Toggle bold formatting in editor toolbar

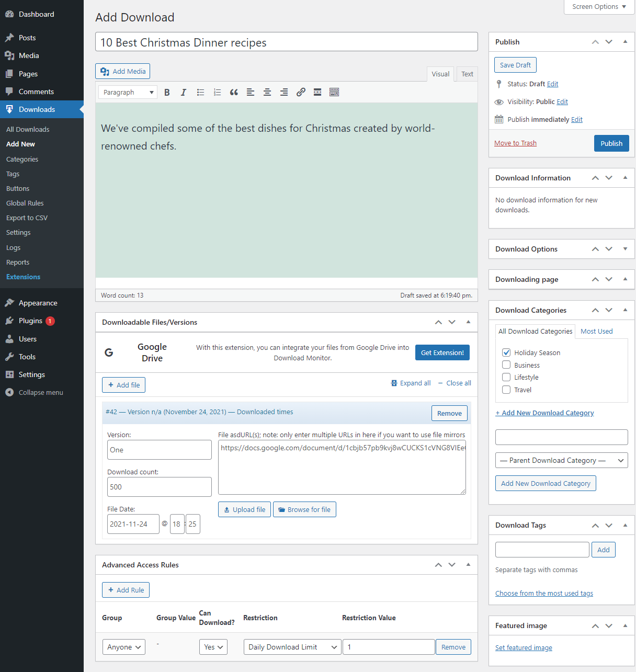pos(167,93)
